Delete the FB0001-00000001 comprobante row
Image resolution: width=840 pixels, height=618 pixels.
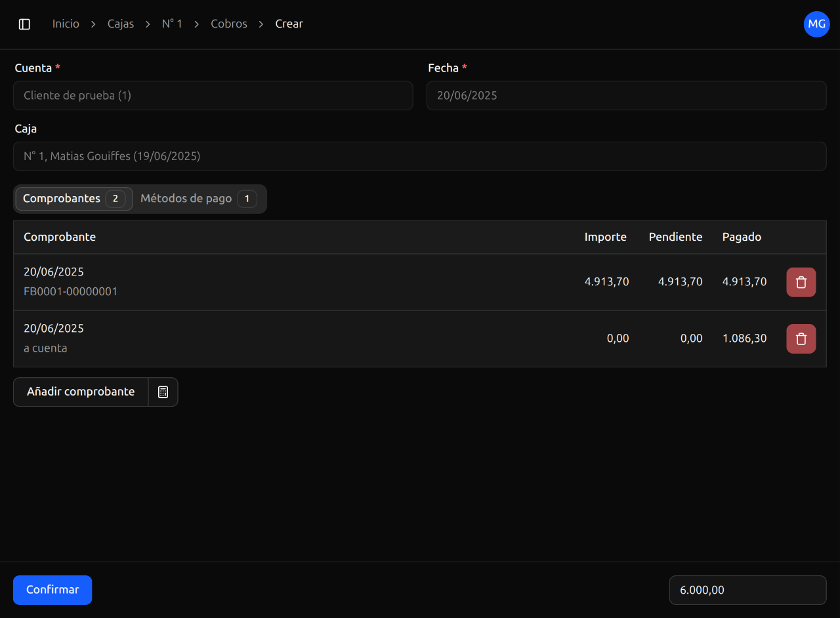pos(801,282)
